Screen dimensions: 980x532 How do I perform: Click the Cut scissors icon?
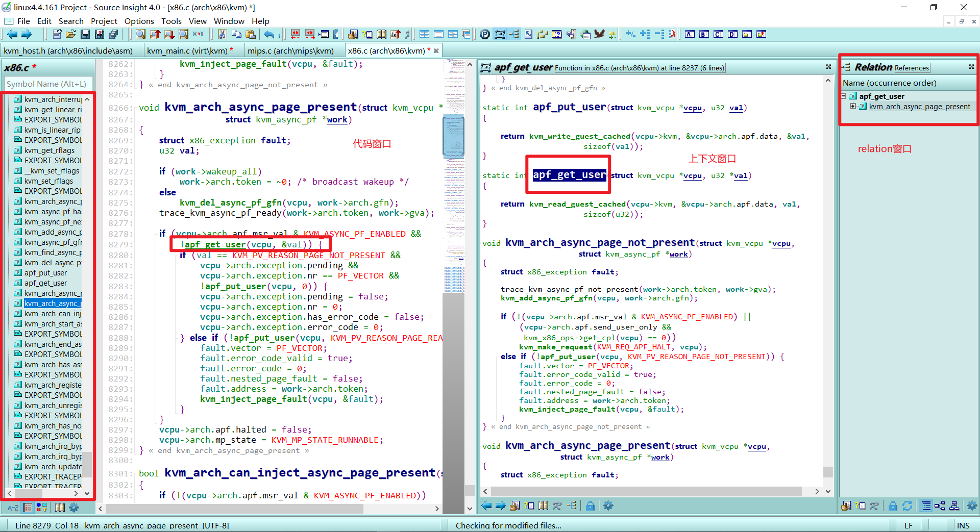coord(222,34)
